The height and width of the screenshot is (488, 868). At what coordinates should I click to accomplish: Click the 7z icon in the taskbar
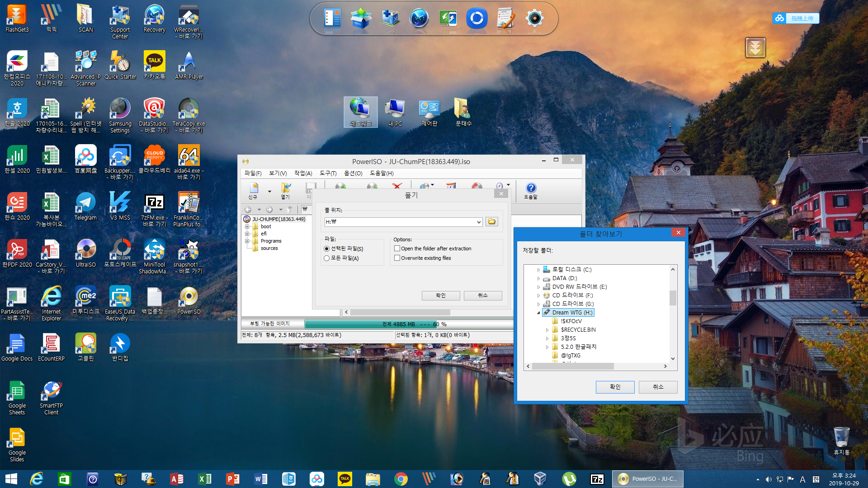click(597, 479)
